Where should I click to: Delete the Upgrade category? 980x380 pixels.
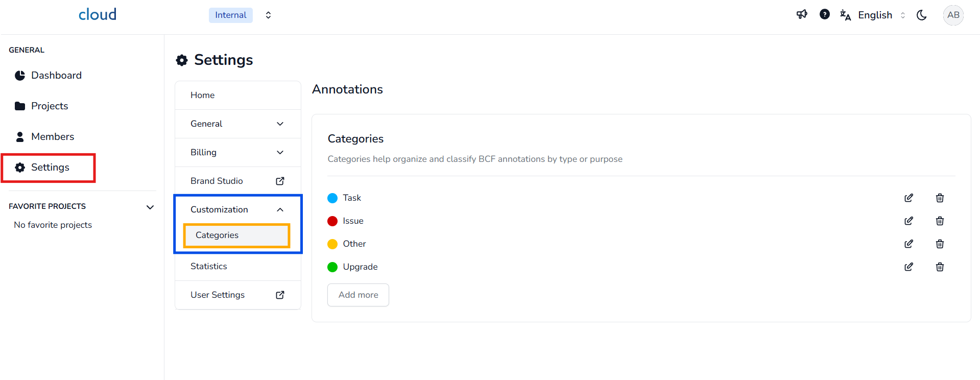(940, 267)
